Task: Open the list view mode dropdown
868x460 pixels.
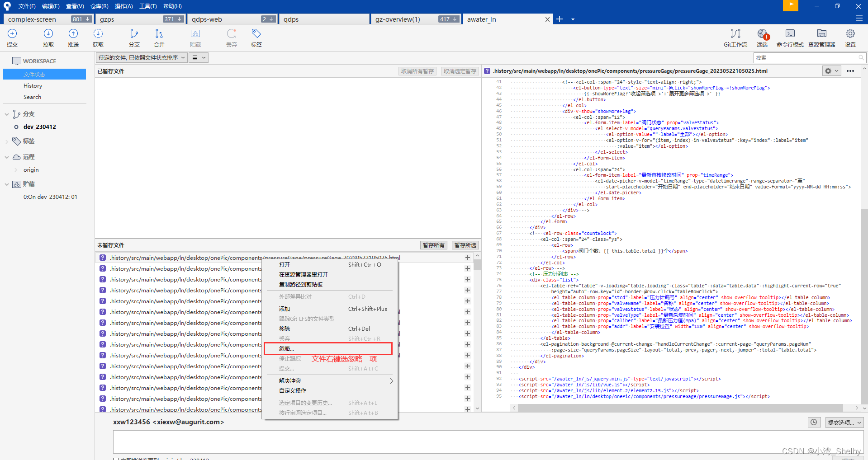Action: pyautogui.click(x=198, y=57)
